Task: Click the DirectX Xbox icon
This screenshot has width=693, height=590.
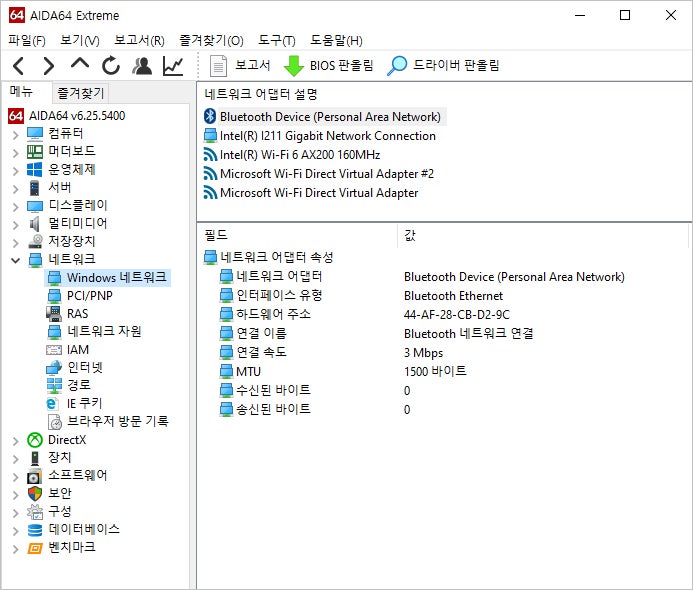Action: coord(34,440)
